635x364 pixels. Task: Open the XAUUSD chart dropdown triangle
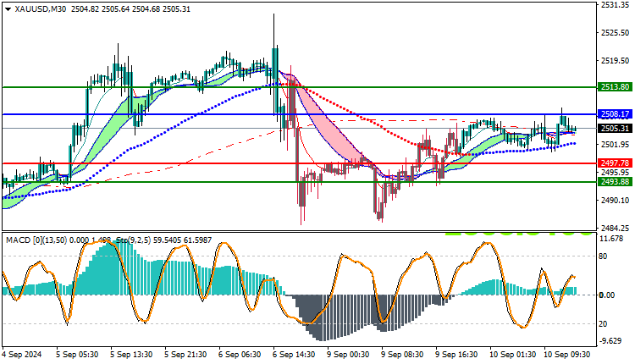tap(8, 9)
